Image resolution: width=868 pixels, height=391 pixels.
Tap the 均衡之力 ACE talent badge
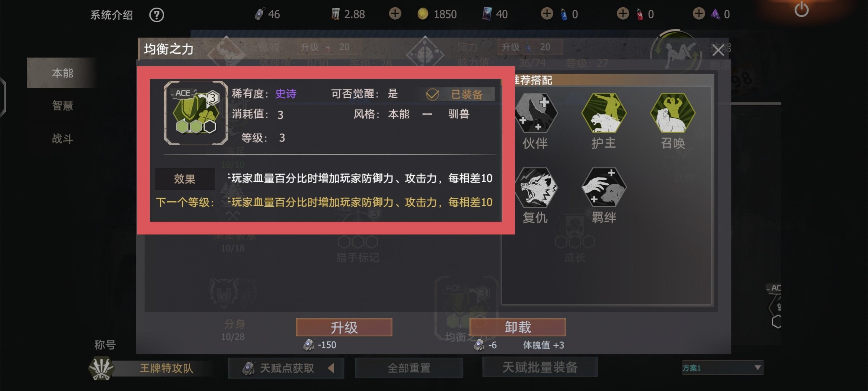196,113
